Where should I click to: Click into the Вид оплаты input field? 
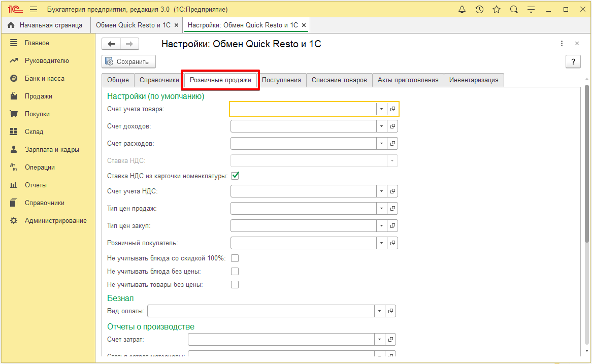click(261, 311)
